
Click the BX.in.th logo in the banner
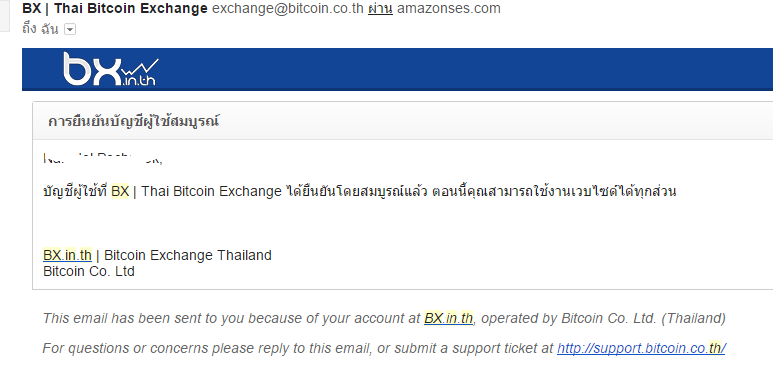pos(111,69)
